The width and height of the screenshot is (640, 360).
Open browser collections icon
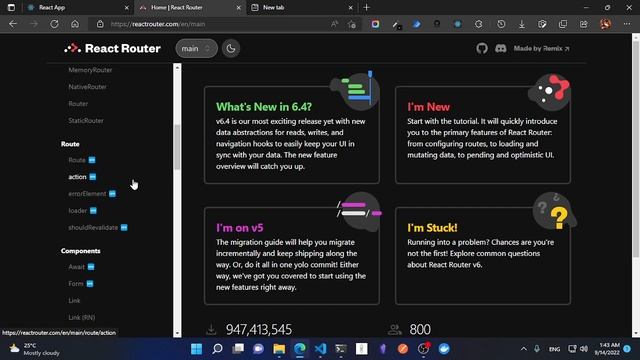(563, 24)
